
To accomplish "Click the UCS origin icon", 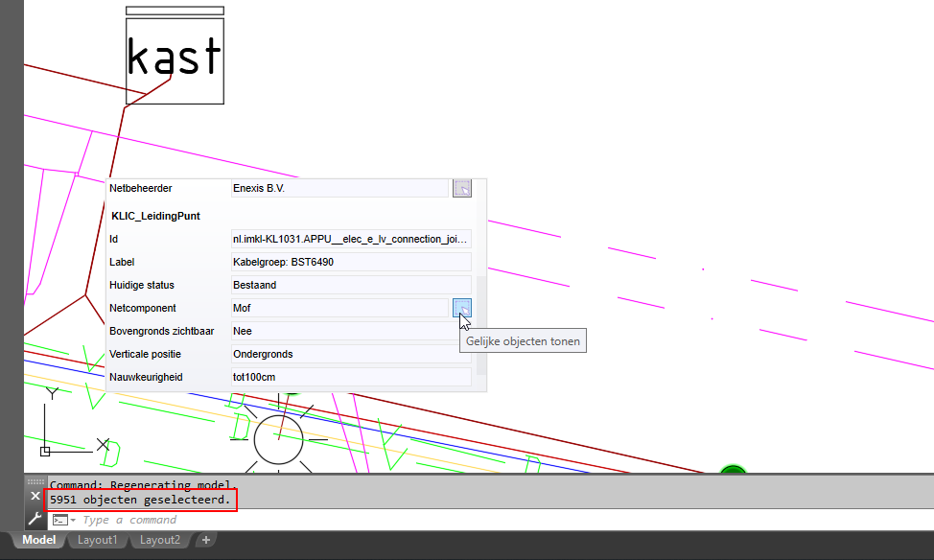I will pyautogui.click(x=45, y=450).
